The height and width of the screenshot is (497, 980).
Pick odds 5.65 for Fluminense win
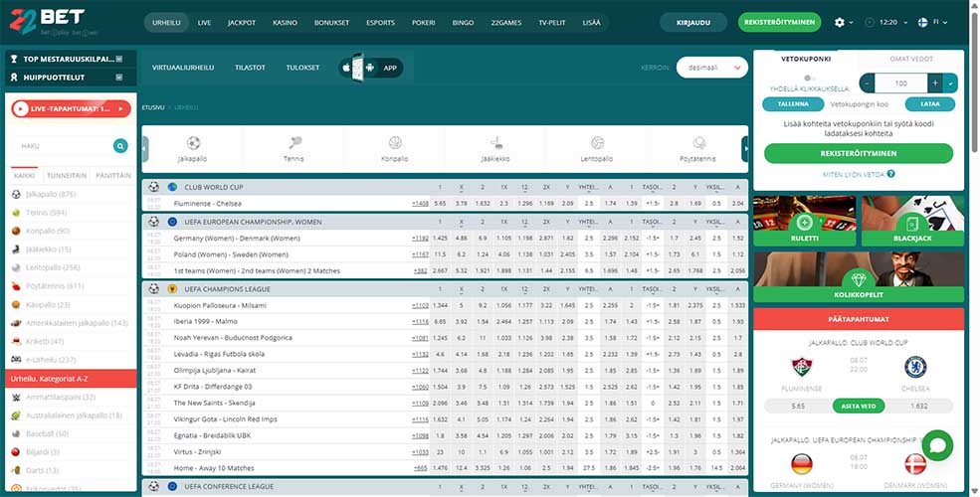[x=440, y=204]
